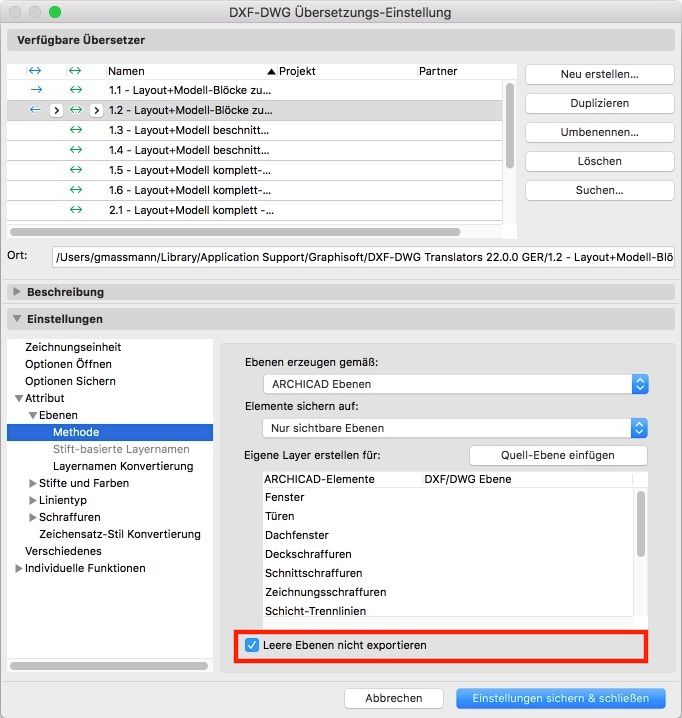Open the second chevron popup beside 1.2 name
Image resolution: width=682 pixels, height=718 pixels.
[x=96, y=110]
